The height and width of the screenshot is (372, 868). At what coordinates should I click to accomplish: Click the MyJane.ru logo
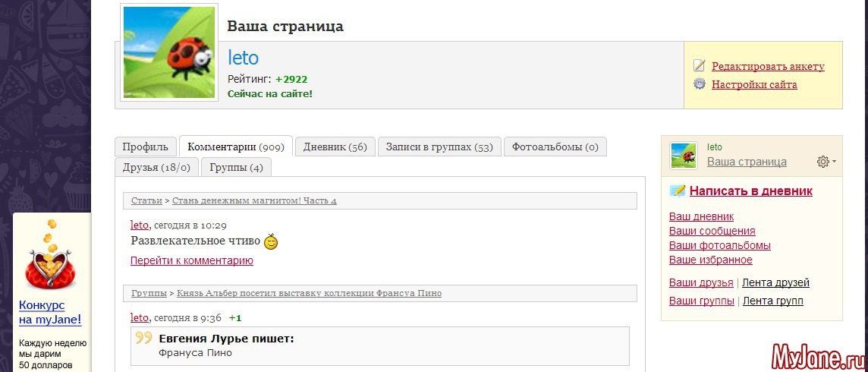[x=817, y=355]
